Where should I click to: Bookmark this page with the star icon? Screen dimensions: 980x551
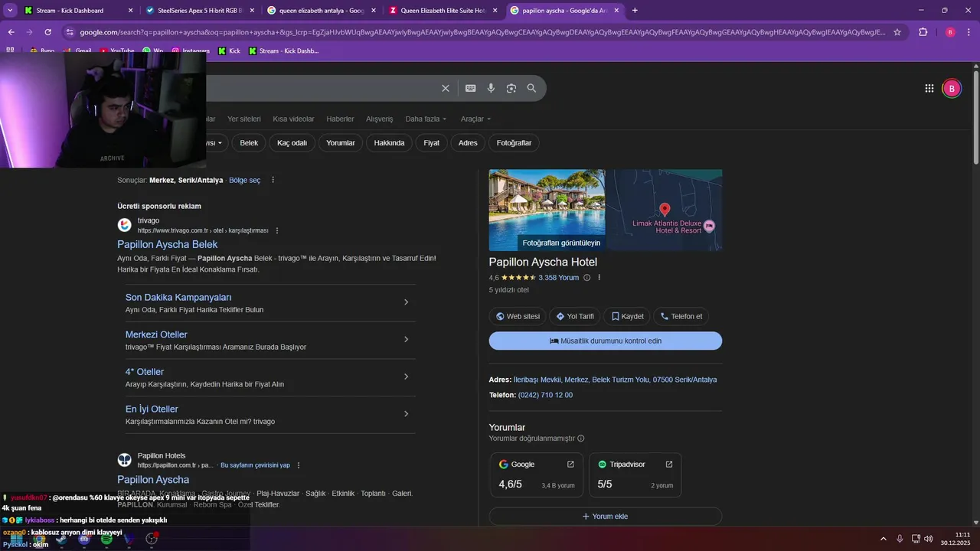(x=897, y=32)
